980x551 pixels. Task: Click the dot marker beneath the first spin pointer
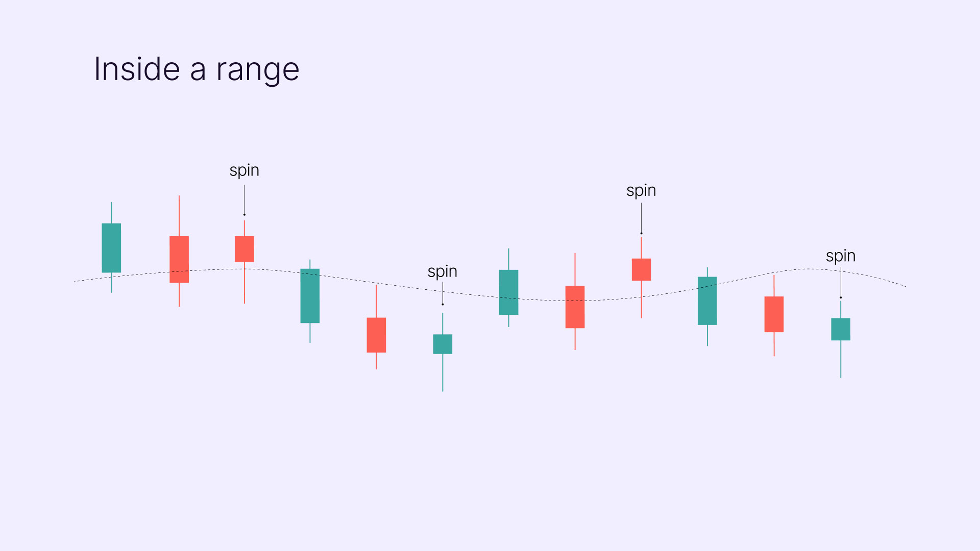pyautogui.click(x=244, y=215)
